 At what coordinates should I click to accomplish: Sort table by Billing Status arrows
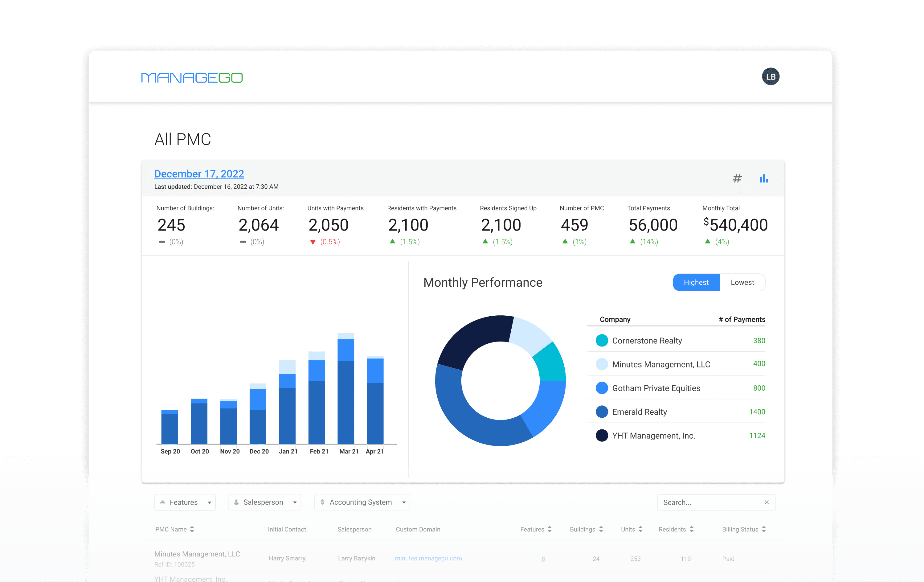(764, 529)
